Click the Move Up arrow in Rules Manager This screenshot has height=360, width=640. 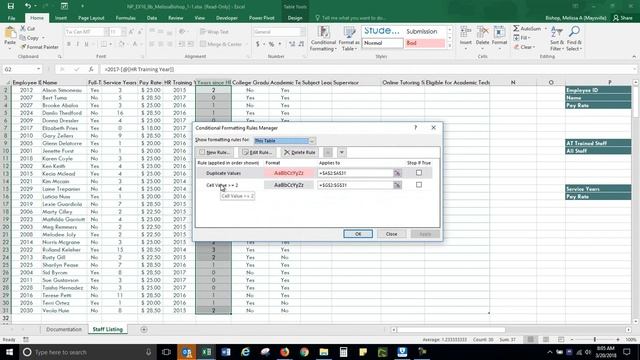[328, 152]
